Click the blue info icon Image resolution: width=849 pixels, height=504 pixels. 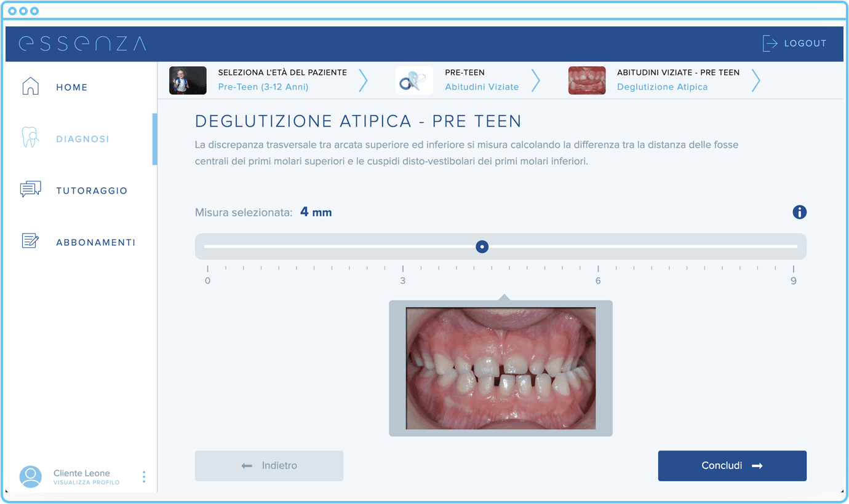pyautogui.click(x=800, y=213)
